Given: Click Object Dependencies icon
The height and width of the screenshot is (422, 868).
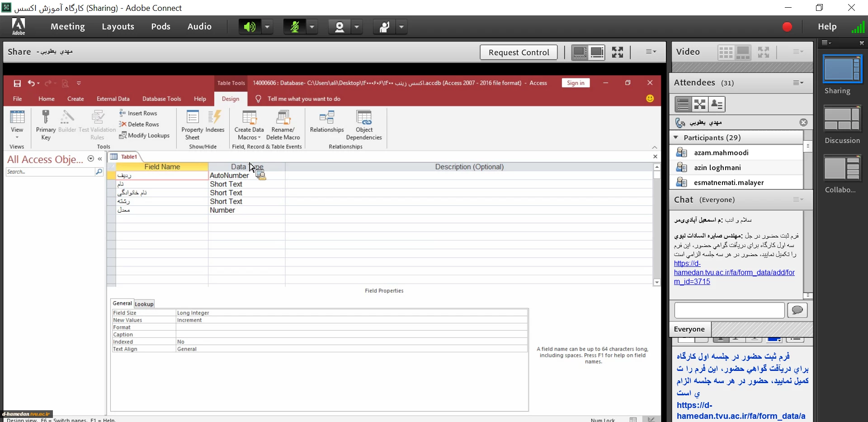Looking at the screenshot, I should (364, 125).
